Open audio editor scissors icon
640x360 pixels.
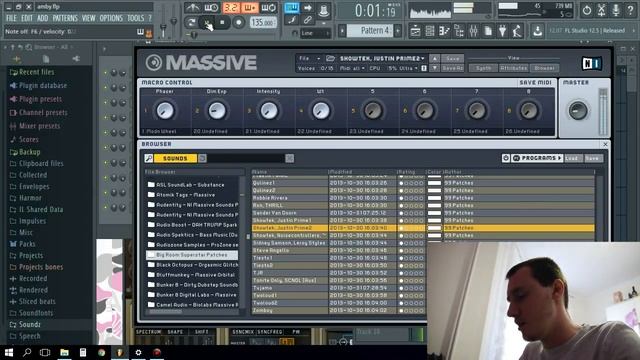tap(601, 10)
